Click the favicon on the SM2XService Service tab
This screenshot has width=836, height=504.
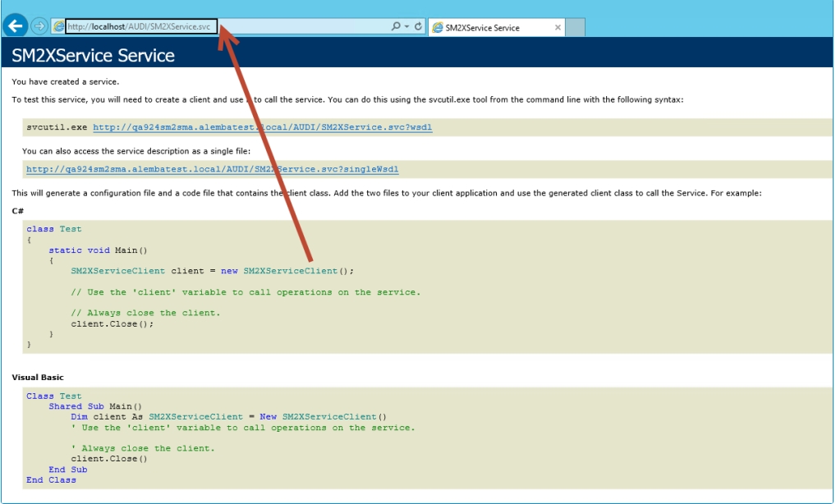(x=437, y=27)
